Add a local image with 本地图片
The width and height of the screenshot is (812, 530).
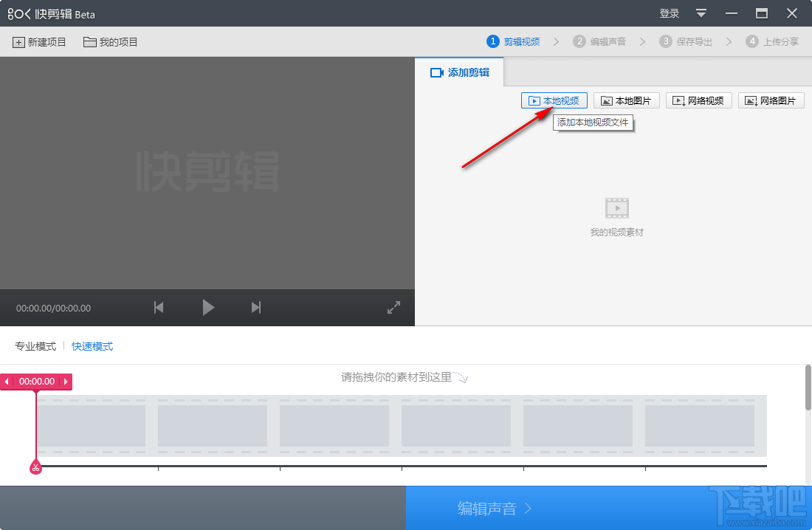coord(626,100)
